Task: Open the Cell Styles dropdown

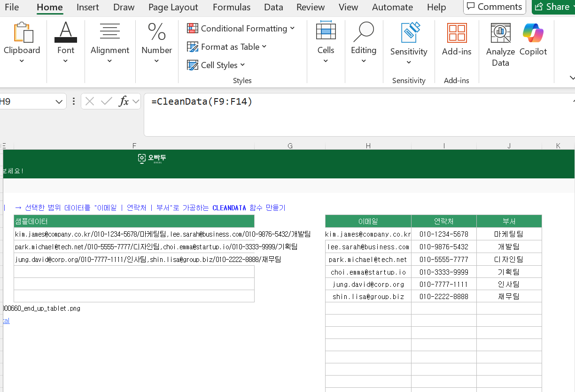Action: tap(243, 65)
